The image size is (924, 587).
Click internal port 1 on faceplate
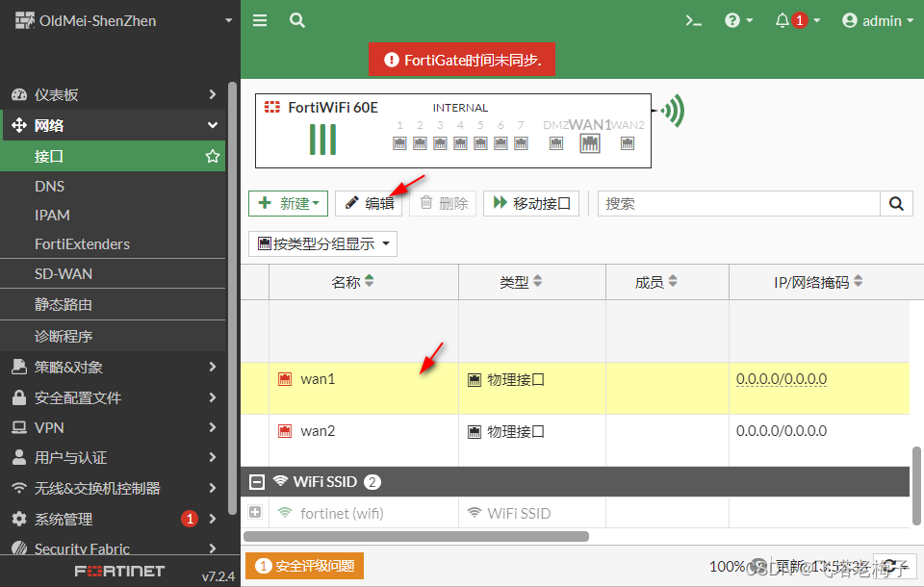(x=399, y=143)
